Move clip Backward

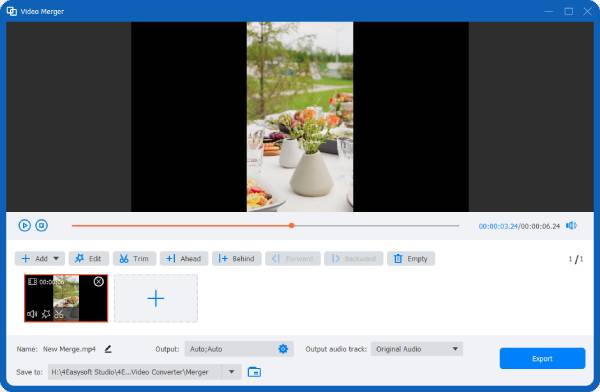[354, 258]
